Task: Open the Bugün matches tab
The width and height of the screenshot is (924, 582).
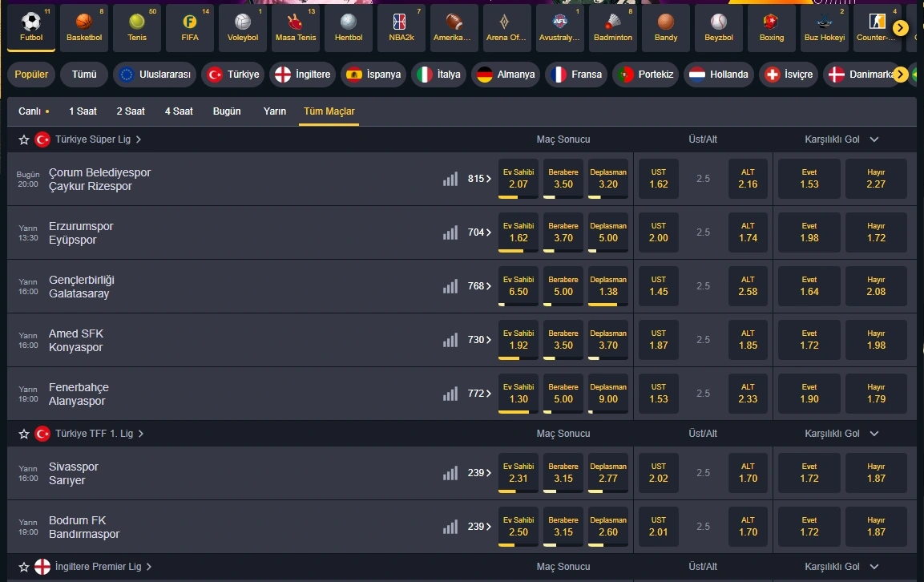Action: 227,111
